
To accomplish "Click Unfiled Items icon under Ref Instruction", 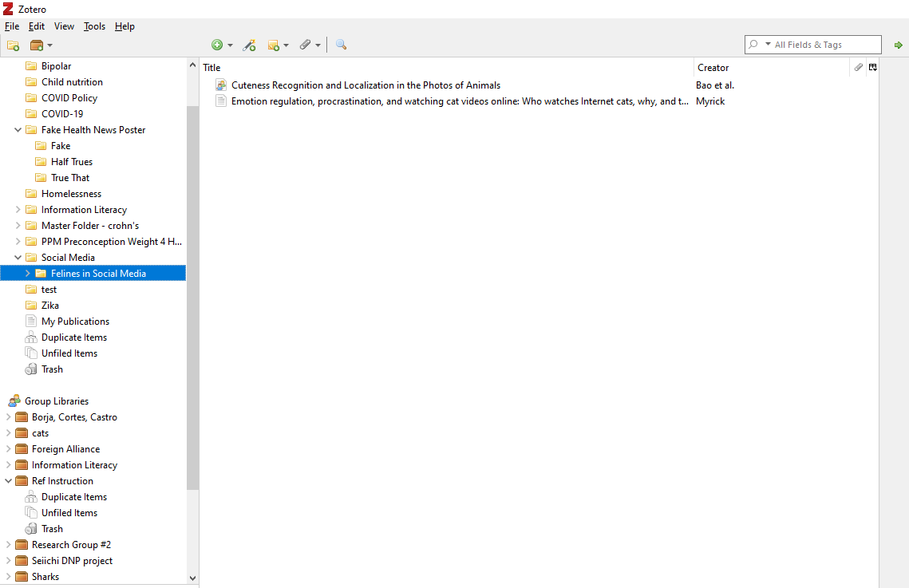I will [30, 513].
